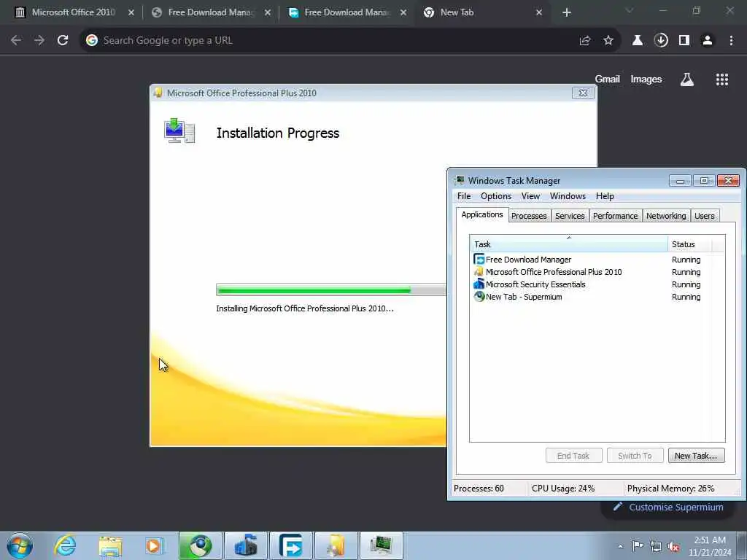This screenshot has width=747, height=560.
Task: Click the muted volume tray icon
Action: (673, 546)
